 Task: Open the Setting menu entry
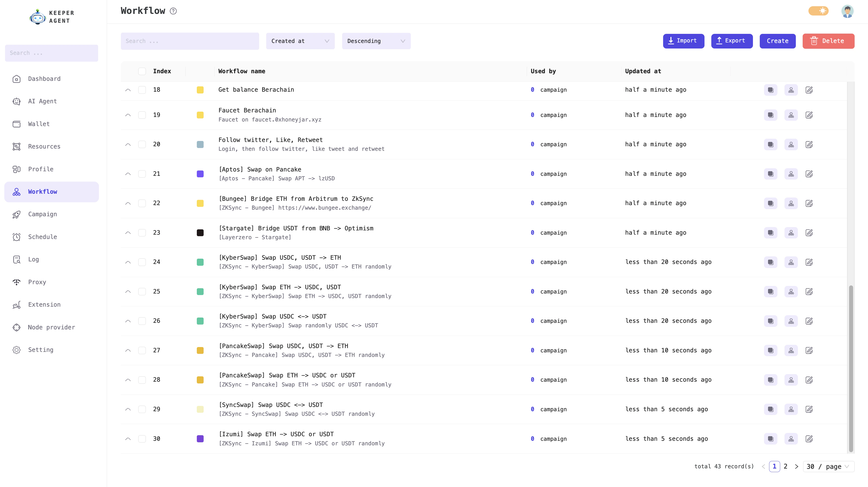[x=40, y=350]
